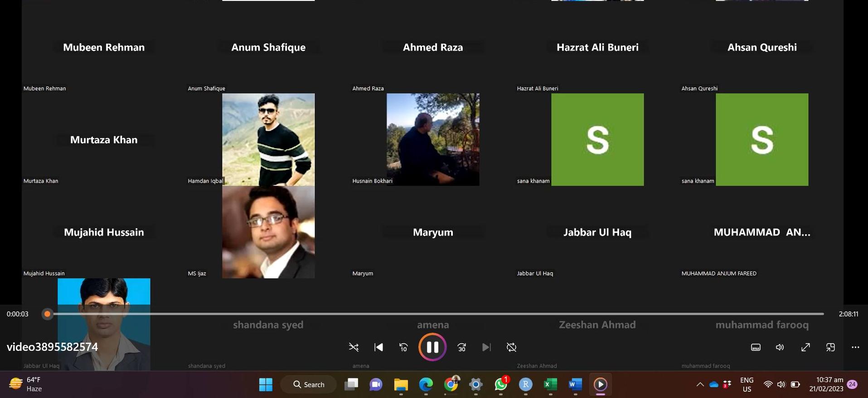Click the Murtaza Khan name tile
The width and height of the screenshot is (868, 398).
coord(104,140)
